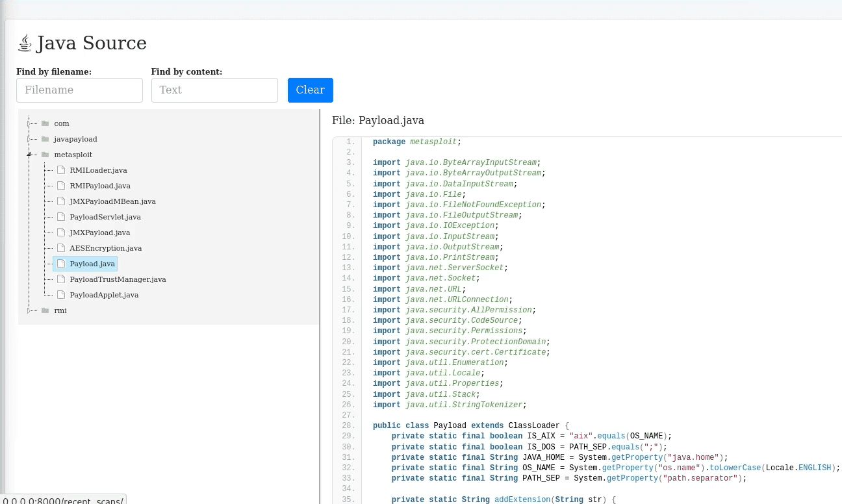Click file icon beside PayloadApplet.java
This screenshot has width=842, height=504.
click(61, 295)
